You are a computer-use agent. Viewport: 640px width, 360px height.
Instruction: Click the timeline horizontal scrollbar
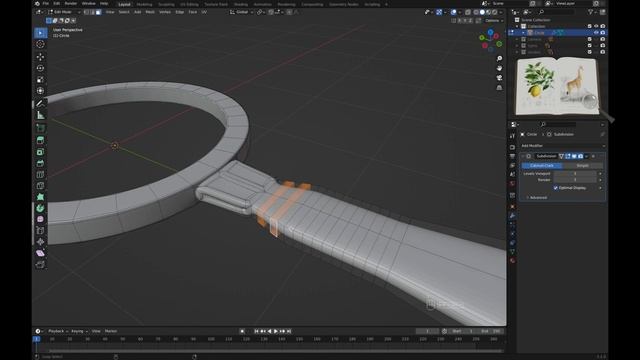tap(275, 351)
